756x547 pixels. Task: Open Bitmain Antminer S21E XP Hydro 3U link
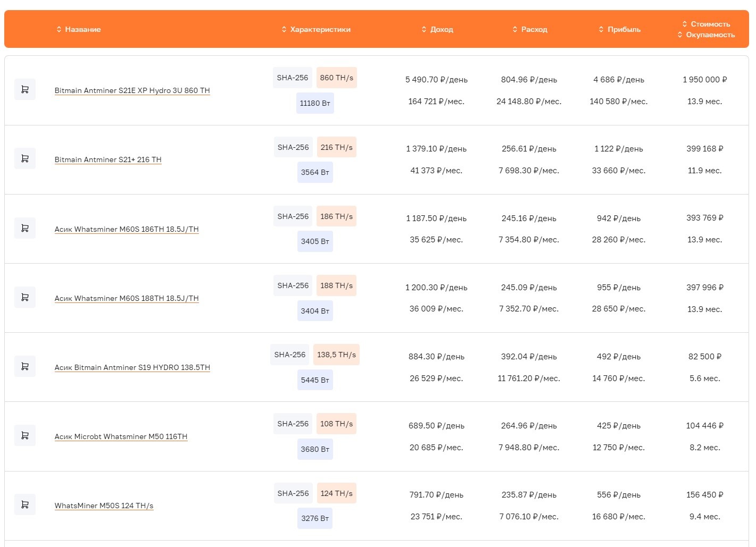[132, 90]
